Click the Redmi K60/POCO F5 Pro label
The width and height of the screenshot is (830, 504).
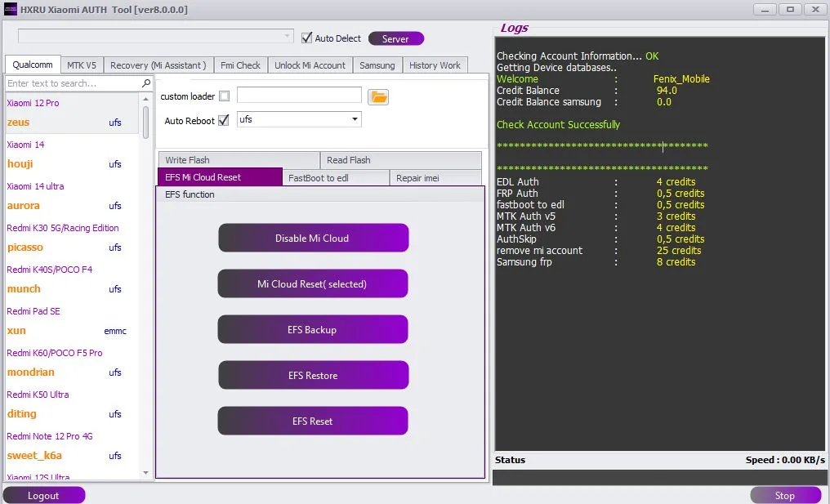pyautogui.click(x=55, y=353)
